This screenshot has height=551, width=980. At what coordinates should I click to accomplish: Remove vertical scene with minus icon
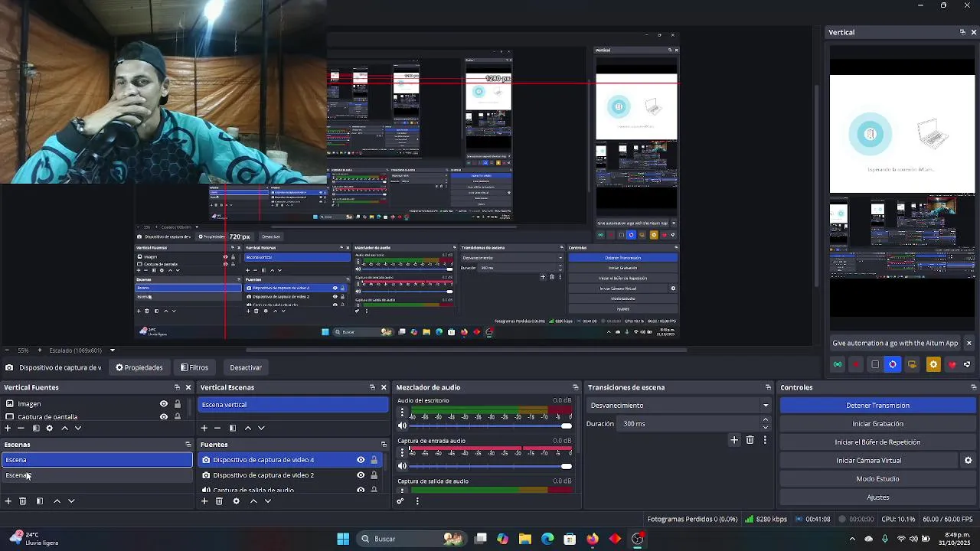point(217,428)
